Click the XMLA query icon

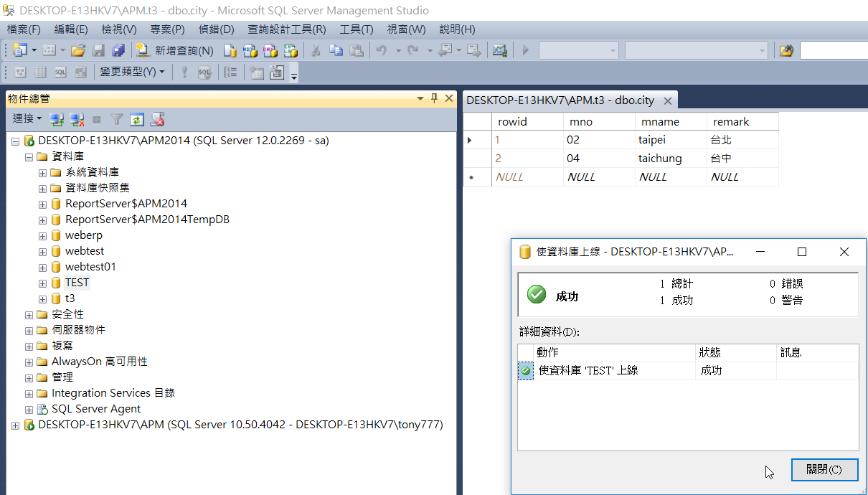click(291, 50)
